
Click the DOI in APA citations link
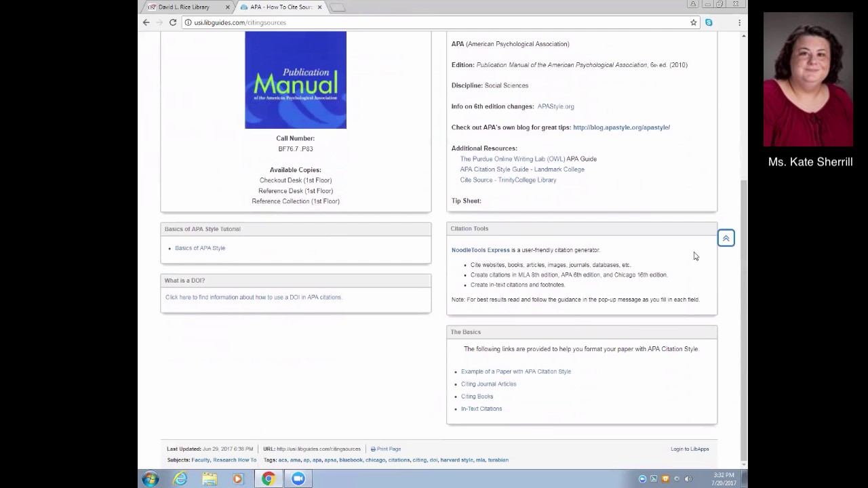tap(254, 298)
